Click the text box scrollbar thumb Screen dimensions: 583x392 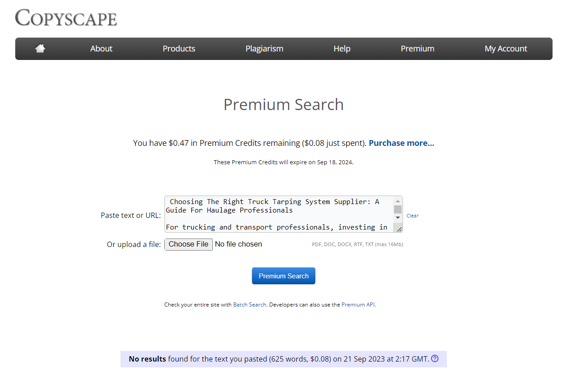tap(398, 209)
